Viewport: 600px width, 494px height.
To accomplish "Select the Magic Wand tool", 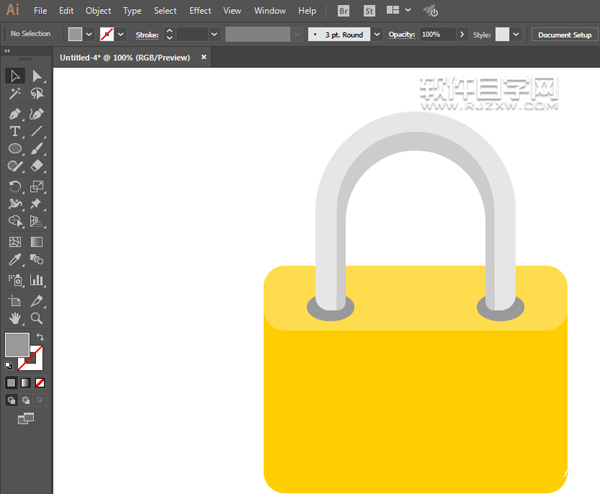I will (15, 93).
